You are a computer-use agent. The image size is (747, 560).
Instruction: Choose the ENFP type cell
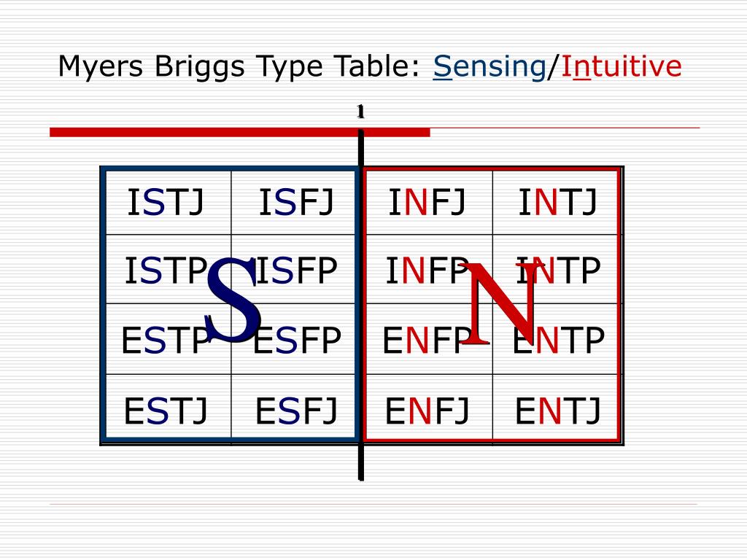[429, 339]
